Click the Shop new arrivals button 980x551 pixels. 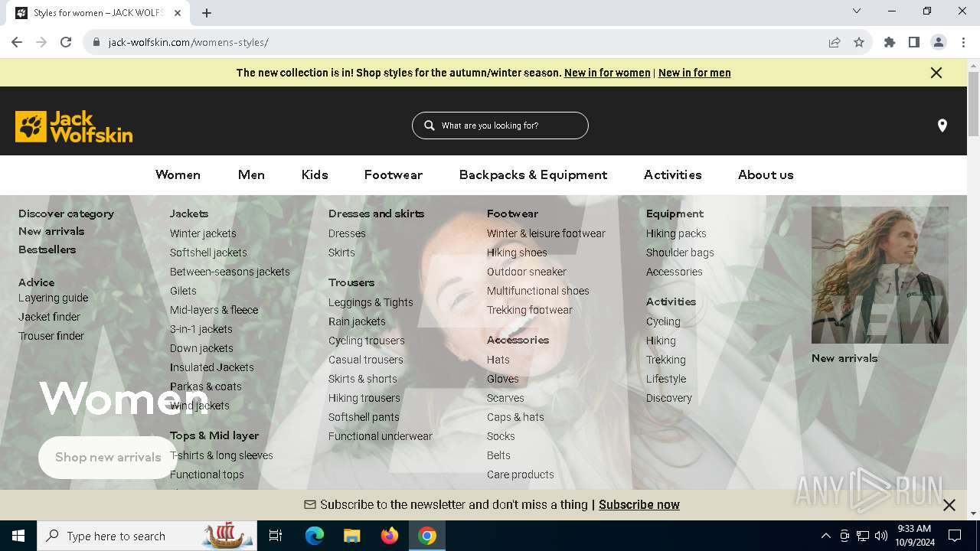click(108, 457)
